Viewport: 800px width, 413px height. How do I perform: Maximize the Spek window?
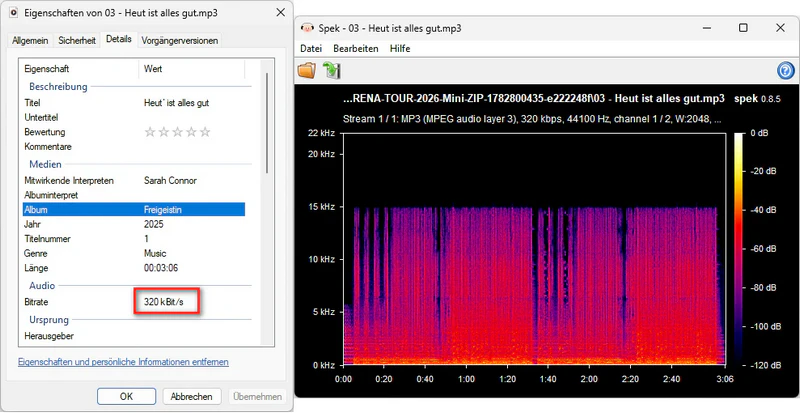point(743,28)
